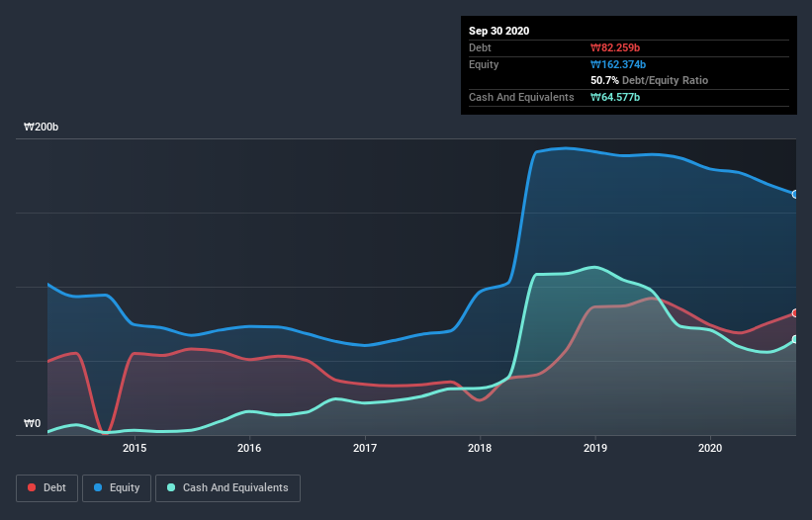
Task: Click the ₩64.577b cash value
Action: [x=615, y=97]
